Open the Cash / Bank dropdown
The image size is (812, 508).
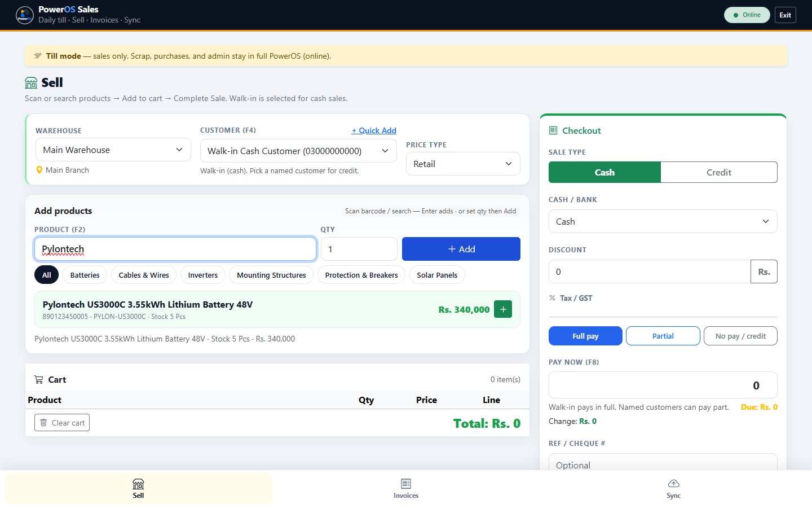[663, 221]
